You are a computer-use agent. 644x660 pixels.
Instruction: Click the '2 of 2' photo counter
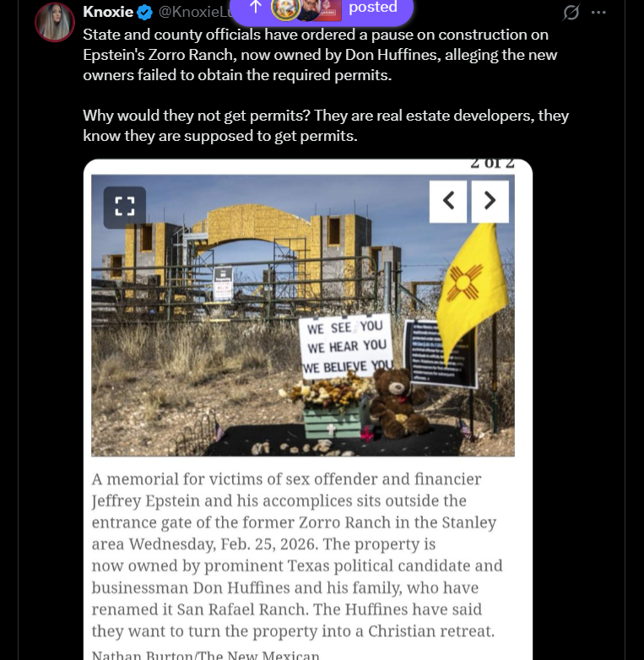point(492,164)
